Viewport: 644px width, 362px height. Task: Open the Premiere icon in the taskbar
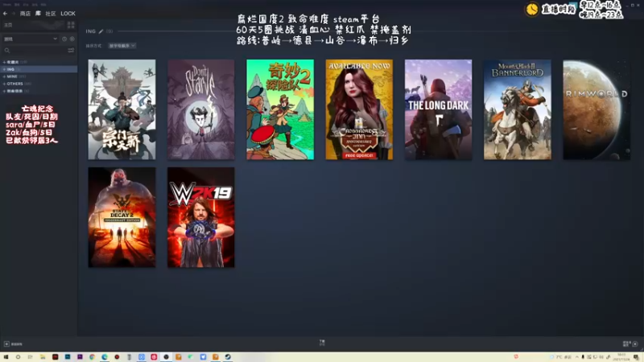80,357
